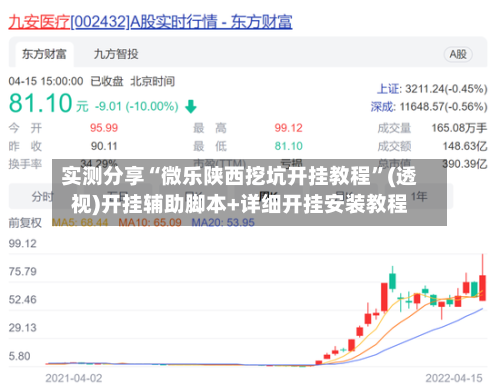Click the 最高 value 99.12

[289, 128]
